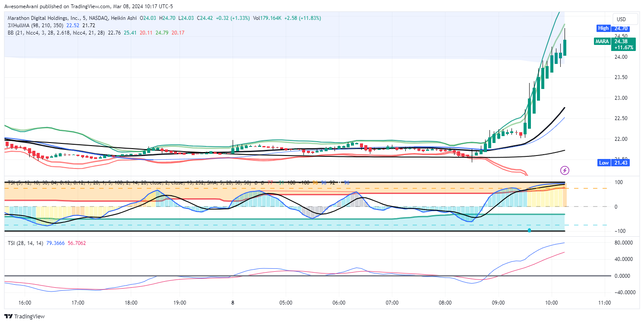Click the Low 21.43 price label
This screenshot has width=644, height=324.
click(613, 162)
